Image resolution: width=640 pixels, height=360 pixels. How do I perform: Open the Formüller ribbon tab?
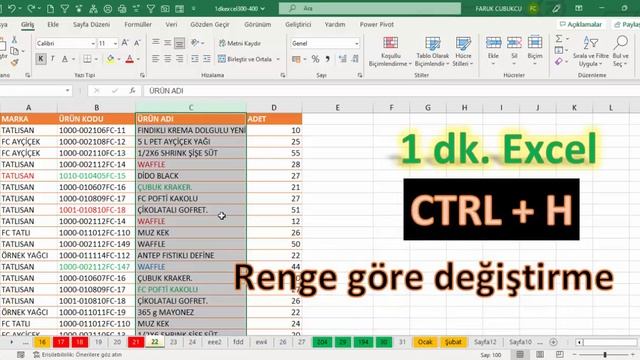pos(138,24)
